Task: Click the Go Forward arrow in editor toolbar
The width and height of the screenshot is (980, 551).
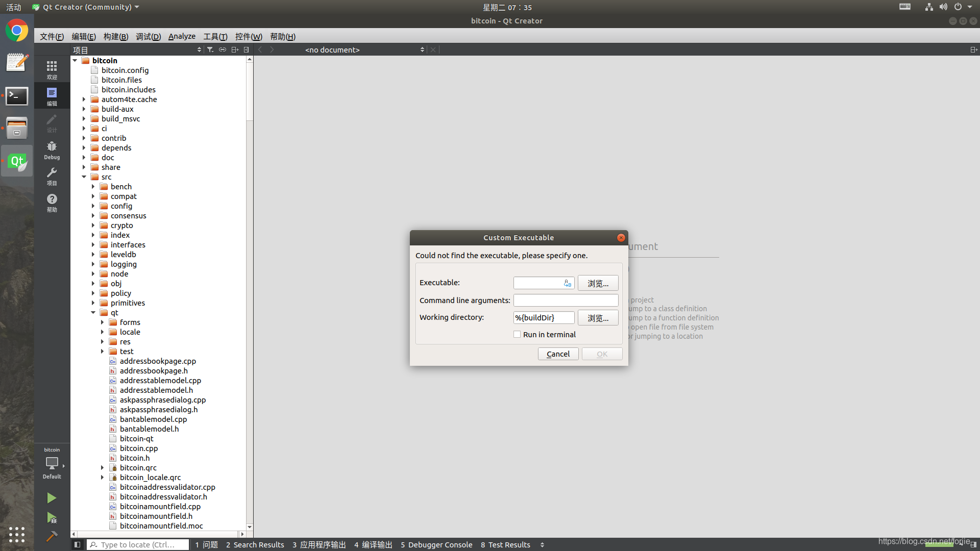Action: 272,49
